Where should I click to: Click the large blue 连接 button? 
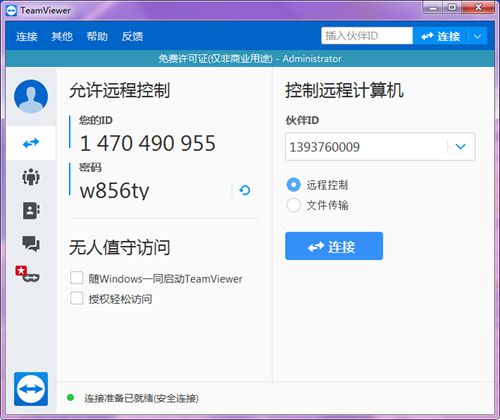click(x=334, y=246)
